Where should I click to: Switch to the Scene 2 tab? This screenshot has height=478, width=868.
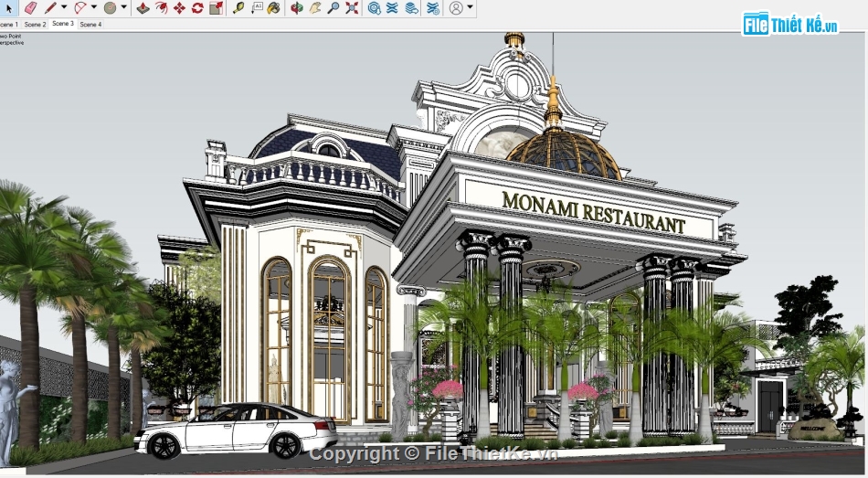(x=35, y=24)
